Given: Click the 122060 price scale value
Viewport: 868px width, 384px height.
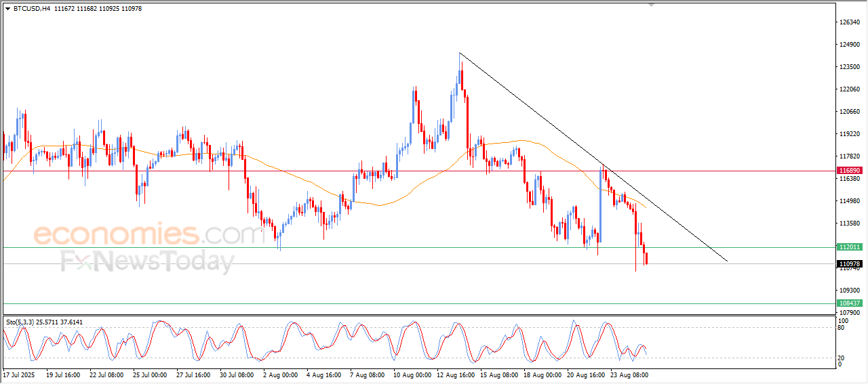Looking at the screenshot, I should (850, 89).
